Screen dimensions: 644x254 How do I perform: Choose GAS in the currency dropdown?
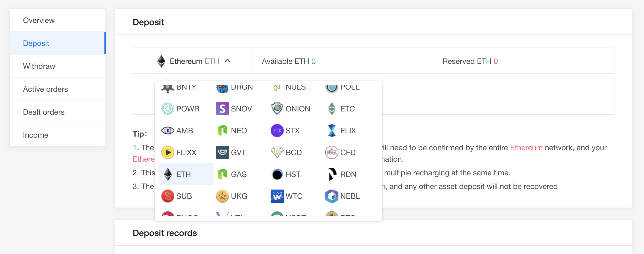(x=238, y=174)
